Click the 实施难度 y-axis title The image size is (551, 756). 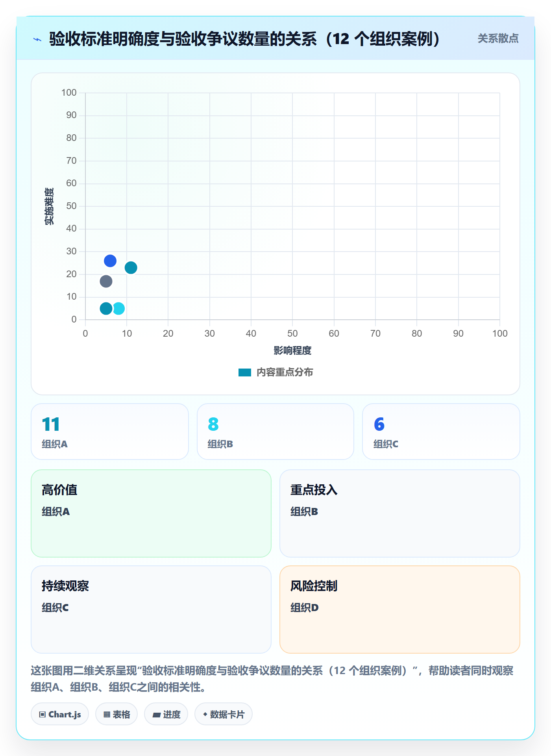(49, 206)
